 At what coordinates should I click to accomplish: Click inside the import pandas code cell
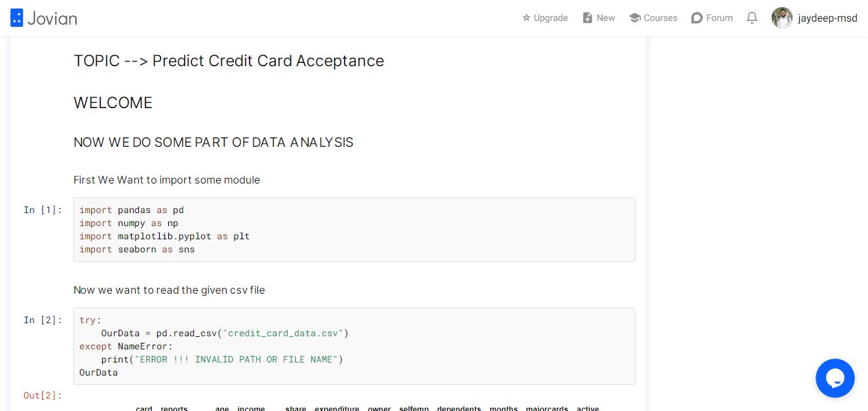click(x=354, y=229)
